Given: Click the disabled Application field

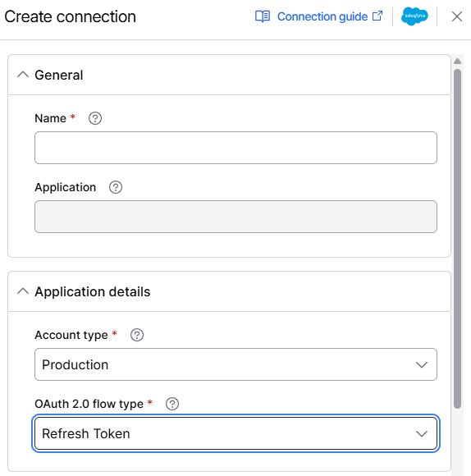Looking at the screenshot, I should [235, 217].
